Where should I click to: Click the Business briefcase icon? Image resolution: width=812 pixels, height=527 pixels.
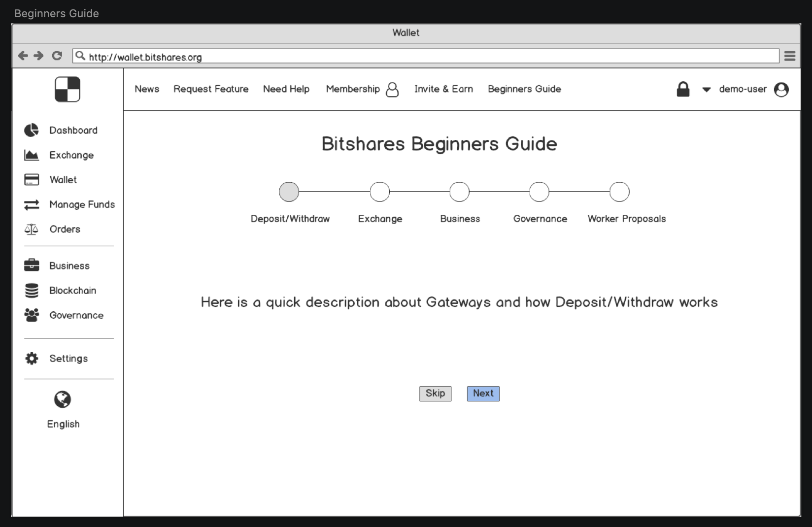(x=32, y=265)
